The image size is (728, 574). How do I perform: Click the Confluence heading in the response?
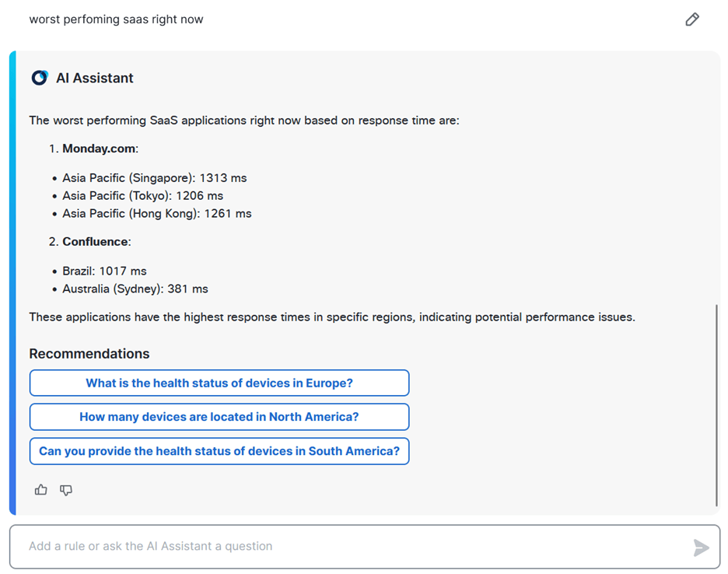[95, 241]
